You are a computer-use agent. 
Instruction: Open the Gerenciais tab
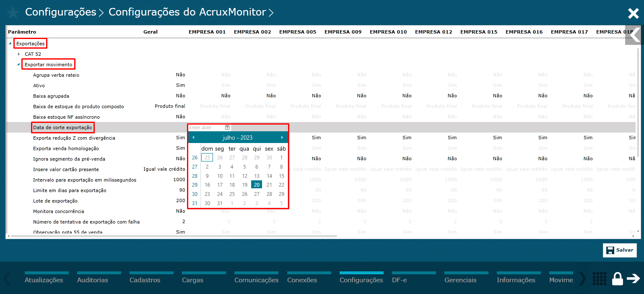tap(466, 278)
